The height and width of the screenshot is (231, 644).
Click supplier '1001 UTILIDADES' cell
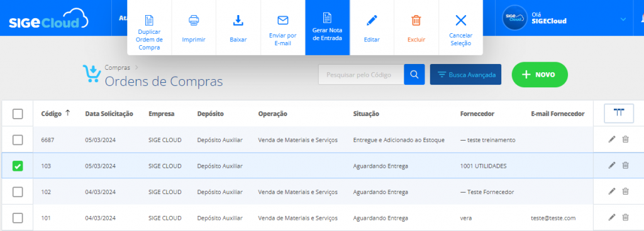484,166
